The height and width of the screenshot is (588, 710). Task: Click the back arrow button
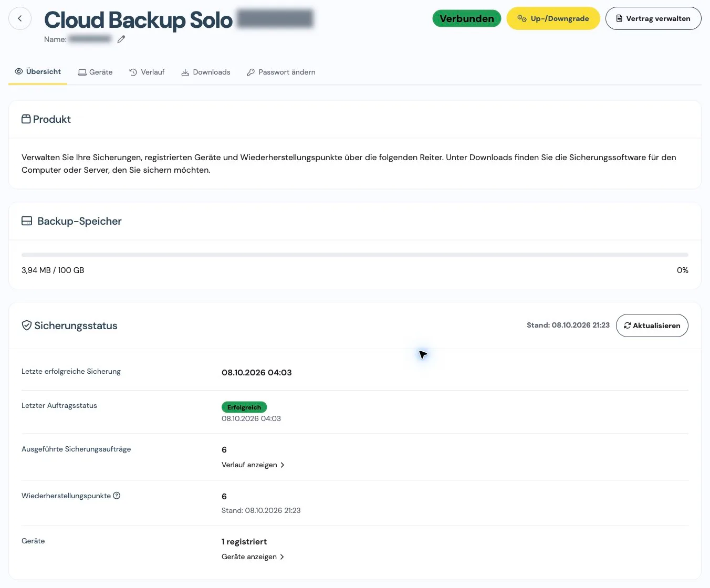(20, 18)
